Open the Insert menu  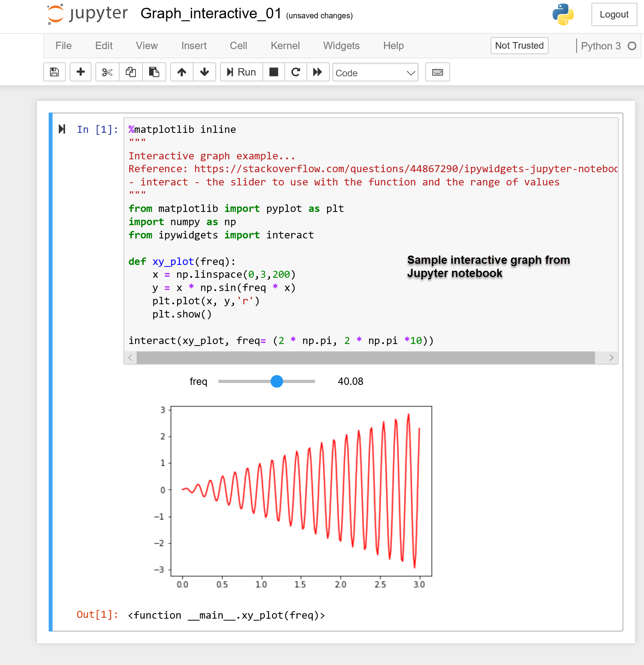click(x=194, y=46)
